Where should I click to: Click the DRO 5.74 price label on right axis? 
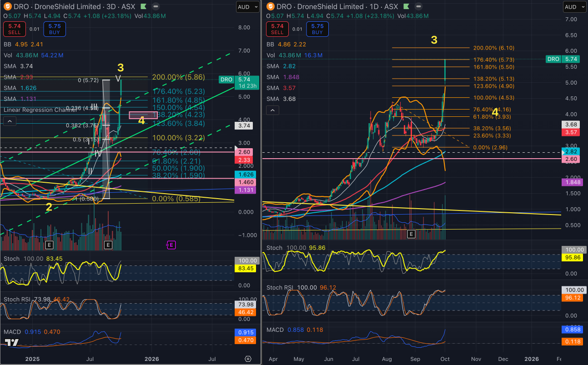pyautogui.click(x=562, y=59)
